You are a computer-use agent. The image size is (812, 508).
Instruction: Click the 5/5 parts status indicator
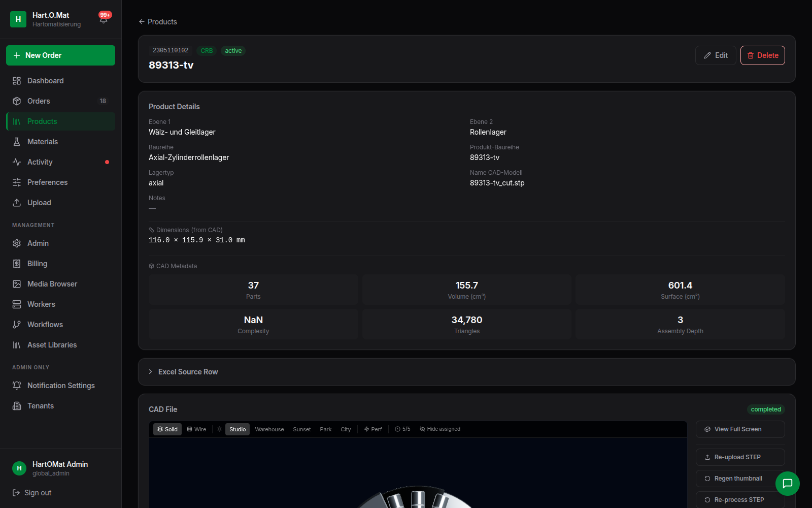[402, 429]
